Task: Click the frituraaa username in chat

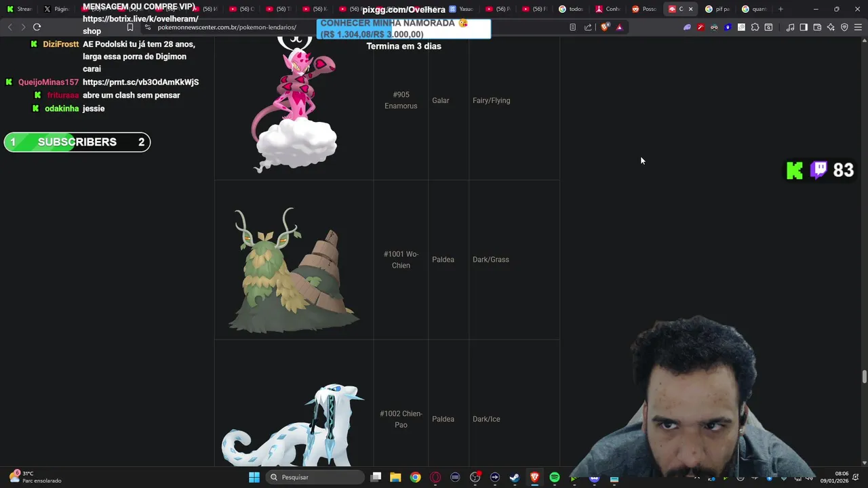Action: tap(63, 96)
